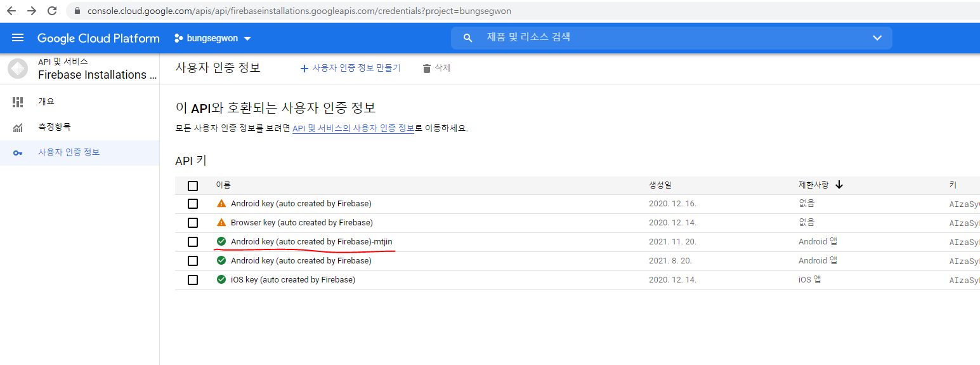Go forward with browser forward arrow
This screenshot has height=365, width=980.
32,11
